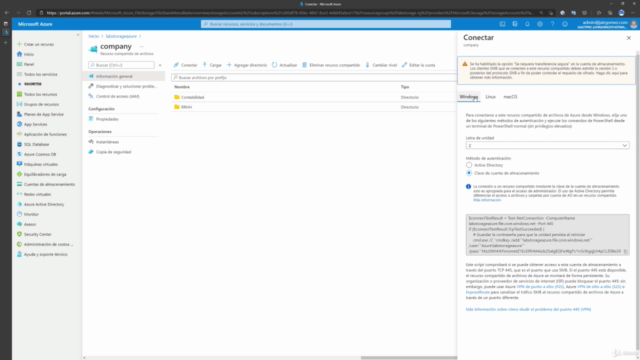Switch to the Linux tab
The width and height of the screenshot is (640, 360).
click(x=491, y=97)
